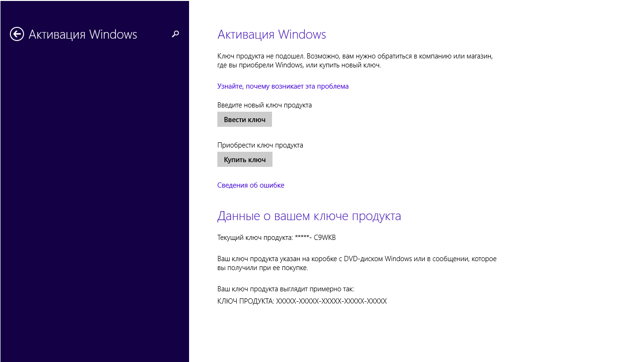Click "Активация Windows" title in left pane

click(83, 34)
